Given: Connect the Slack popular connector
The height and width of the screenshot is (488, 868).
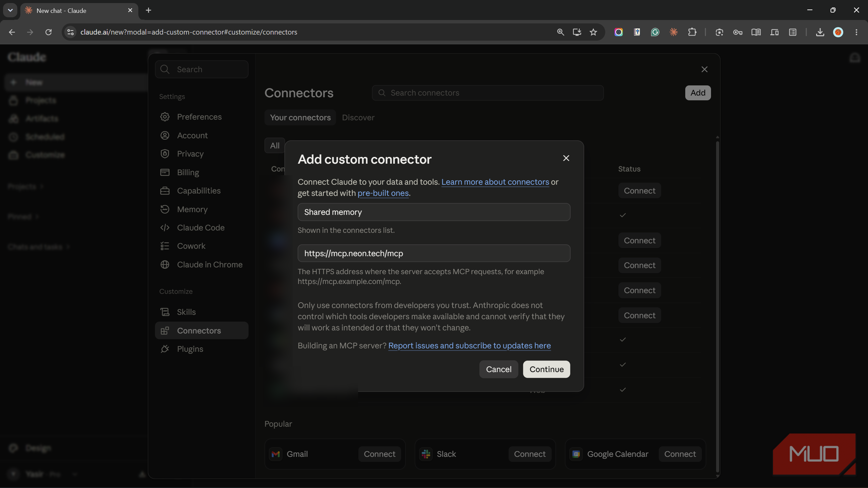Looking at the screenshot, I should click(530, 454).
